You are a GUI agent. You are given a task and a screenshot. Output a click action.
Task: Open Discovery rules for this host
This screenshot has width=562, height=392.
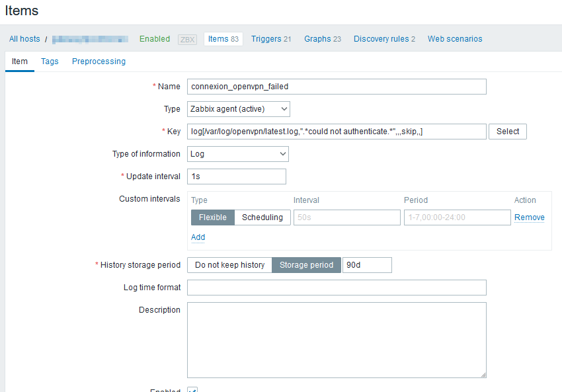pyautogui.click(x=384, y=39)
